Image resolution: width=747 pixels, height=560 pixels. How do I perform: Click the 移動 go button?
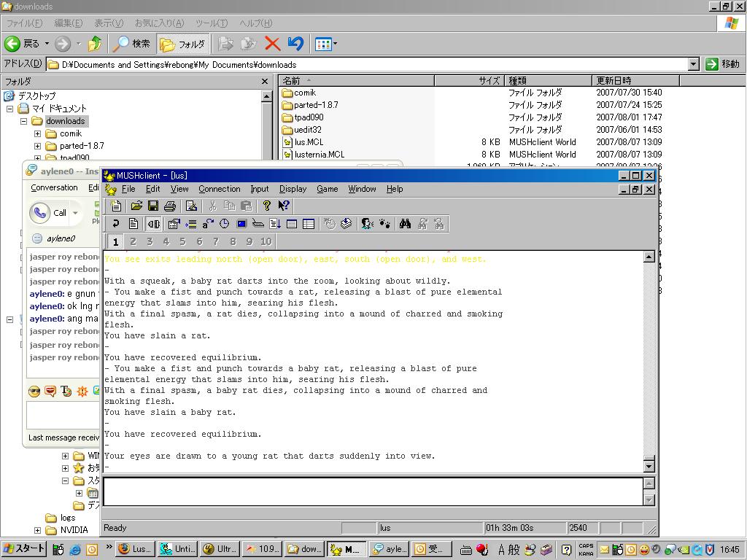[723, 64]
